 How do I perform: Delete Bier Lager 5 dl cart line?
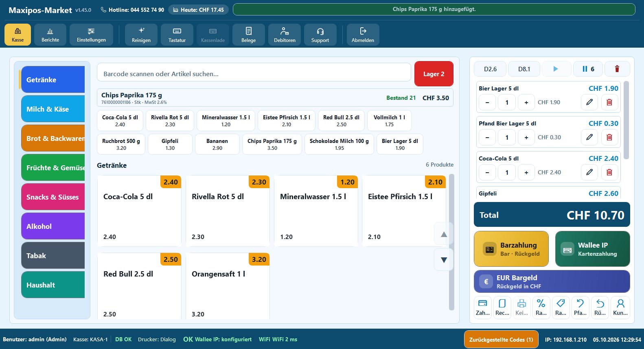(609, 102)
